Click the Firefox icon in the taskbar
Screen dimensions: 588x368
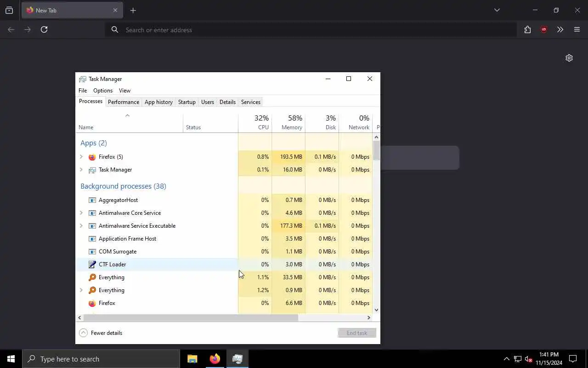pyautogui.click(x=215, y=359)
